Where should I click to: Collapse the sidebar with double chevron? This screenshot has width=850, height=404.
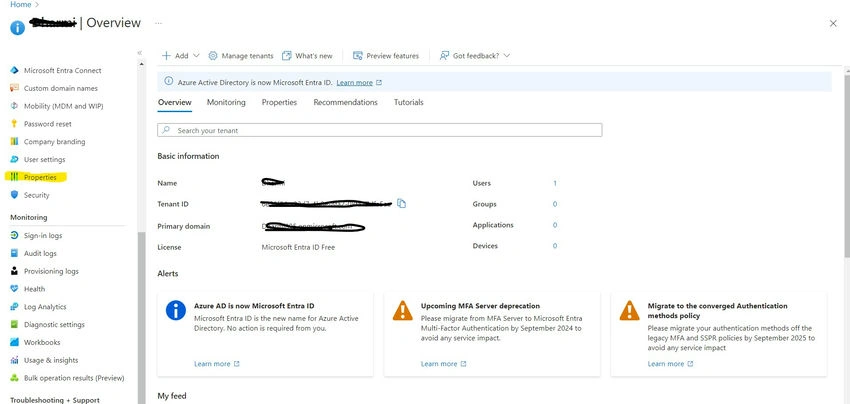[x=139, y=53]
